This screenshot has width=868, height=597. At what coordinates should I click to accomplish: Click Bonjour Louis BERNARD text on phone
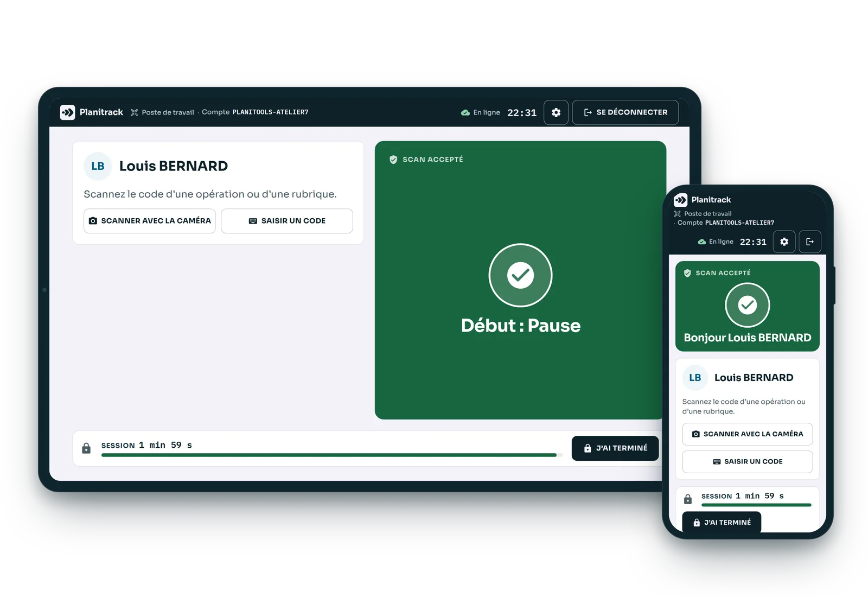point(748,338)
